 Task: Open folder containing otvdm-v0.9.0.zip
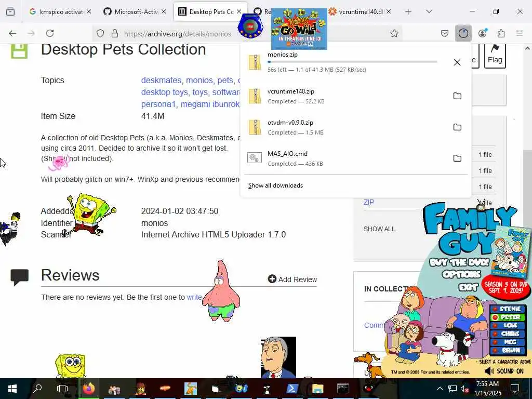coord(457,127)
